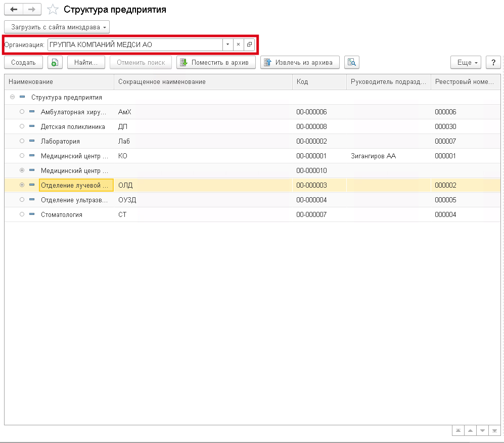This screenshot has height=443, width=504.
Task: Select the Детская поликлиника row
Action: (x=252, y=126)
